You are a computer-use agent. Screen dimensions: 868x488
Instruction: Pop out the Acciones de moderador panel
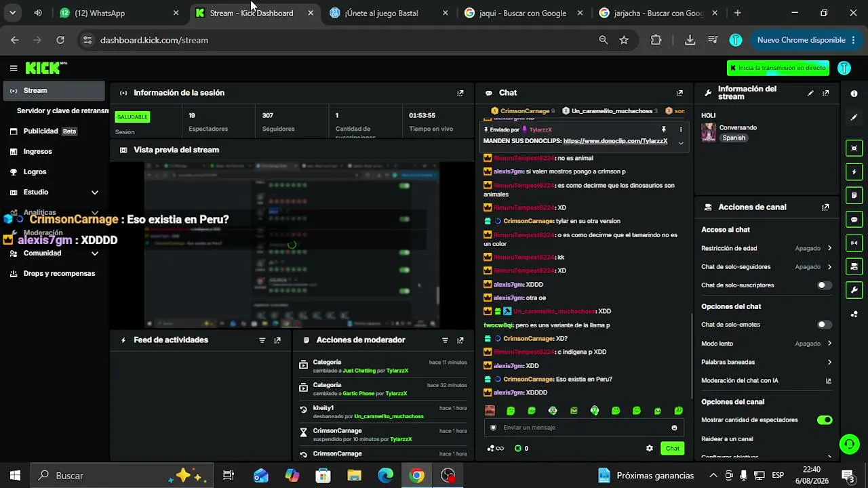tap(460, 340)
